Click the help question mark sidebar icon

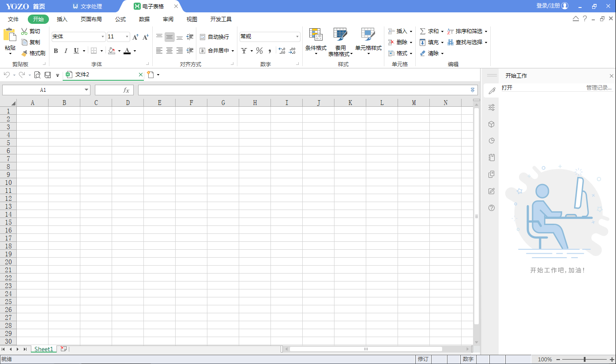click(x=492, y=208)
